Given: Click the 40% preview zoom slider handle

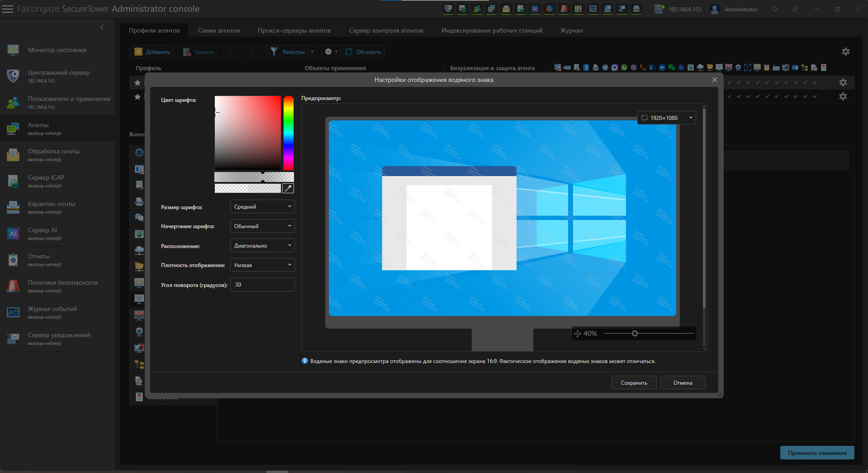Looking at the screenshot, I should coord(635,334).
